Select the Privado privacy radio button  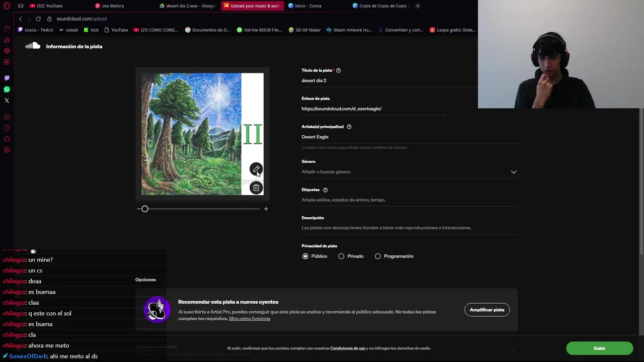click(x=341, y=256)
